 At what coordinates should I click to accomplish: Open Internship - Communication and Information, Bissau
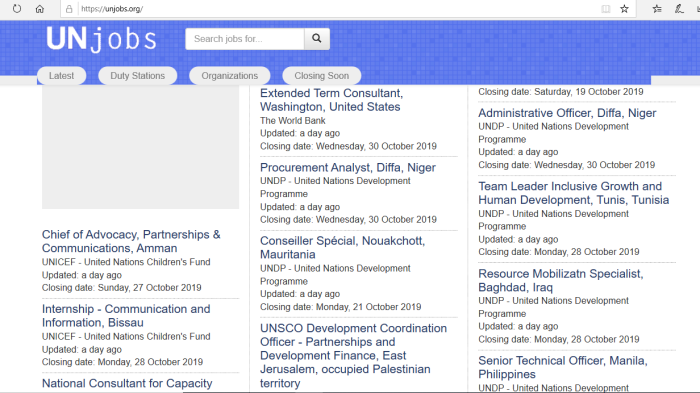click(126, 316)
